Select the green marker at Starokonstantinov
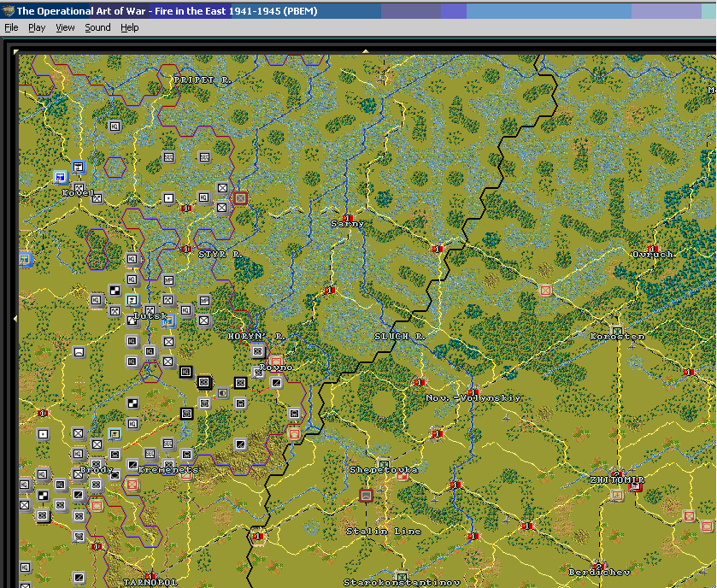 point(402,576)
